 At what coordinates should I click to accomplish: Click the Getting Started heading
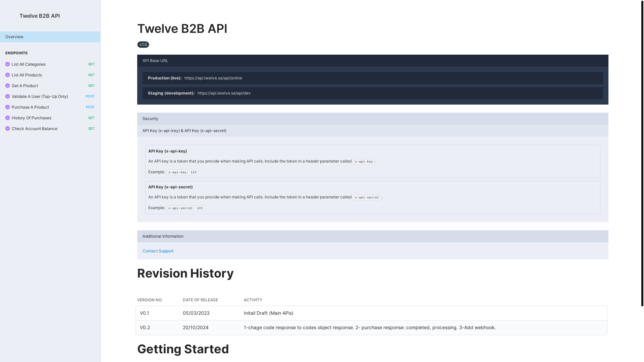point(183,349)
